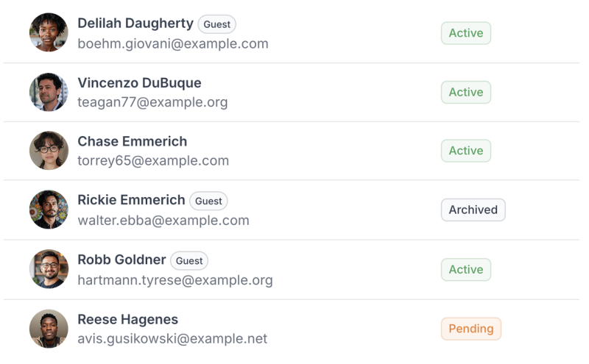Image resolution: width=589 pixels, height=364 pixels.
Task: Click Vincenzo DuBuque's profile picture
Action: pyautogui.click(x=49, y=93)
